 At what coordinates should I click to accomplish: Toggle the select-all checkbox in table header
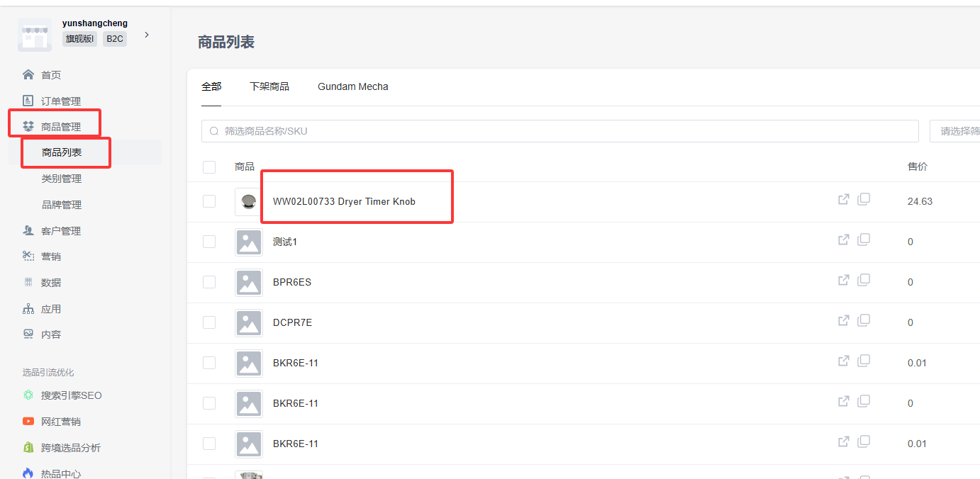point(209,167)
